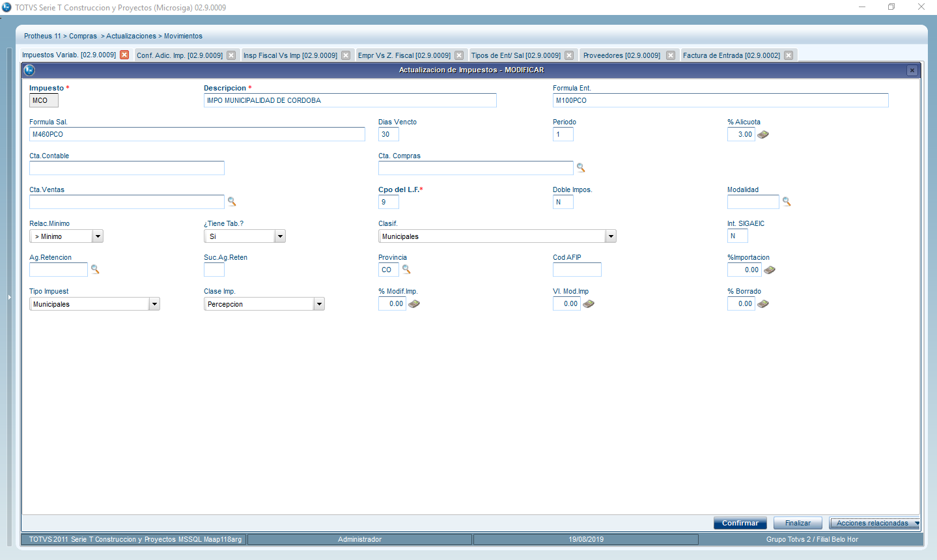Open lookup magnifier for Provincia
The height and width of the screenshot is (560, 937).
click(406, 269)
